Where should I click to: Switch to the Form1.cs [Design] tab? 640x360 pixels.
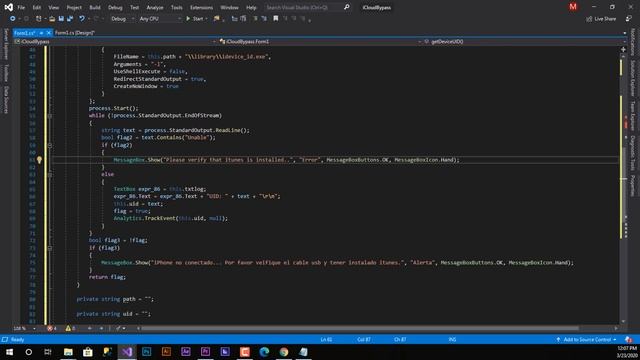click(75, 33)
